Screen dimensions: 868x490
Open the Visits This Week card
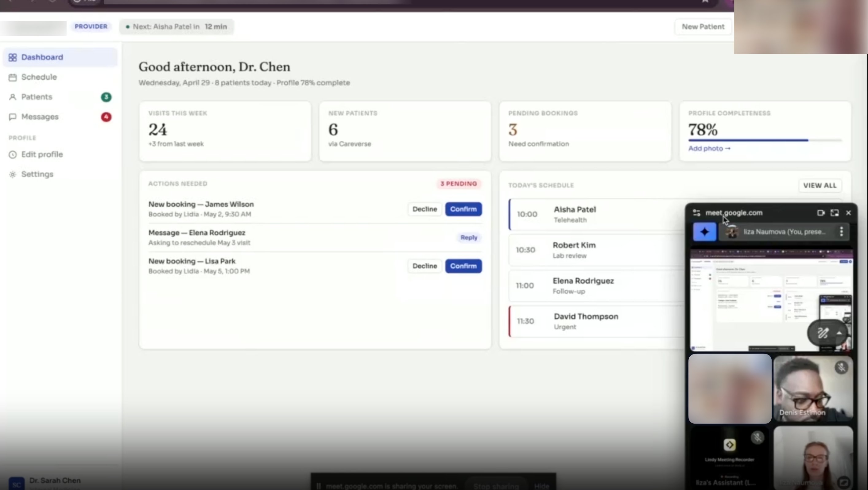click(225, 131)
